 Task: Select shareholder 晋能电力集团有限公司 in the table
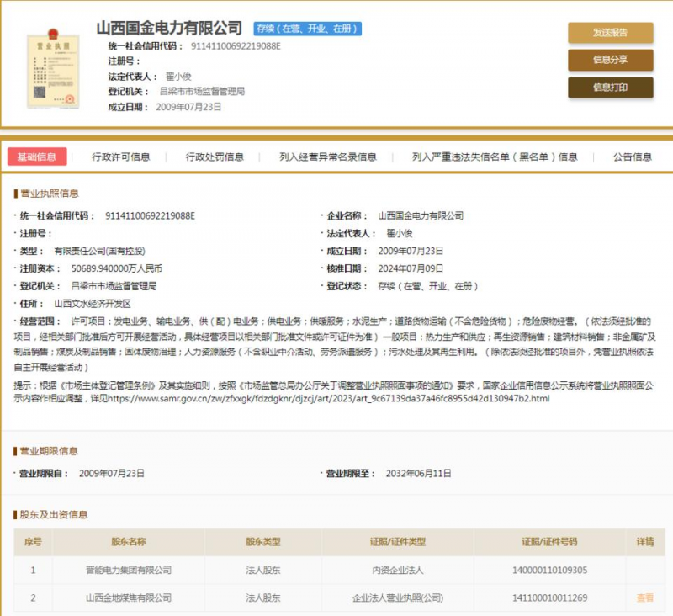(129, 571)
